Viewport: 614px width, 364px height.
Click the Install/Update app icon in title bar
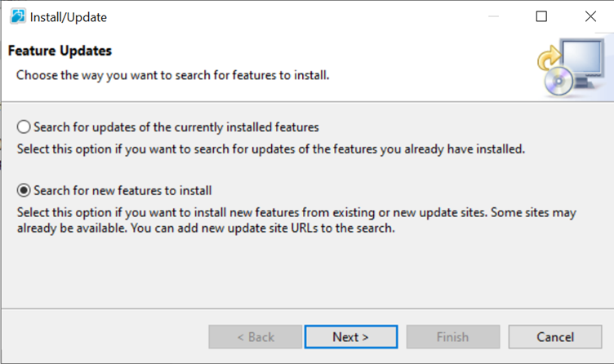coord(18,16)
